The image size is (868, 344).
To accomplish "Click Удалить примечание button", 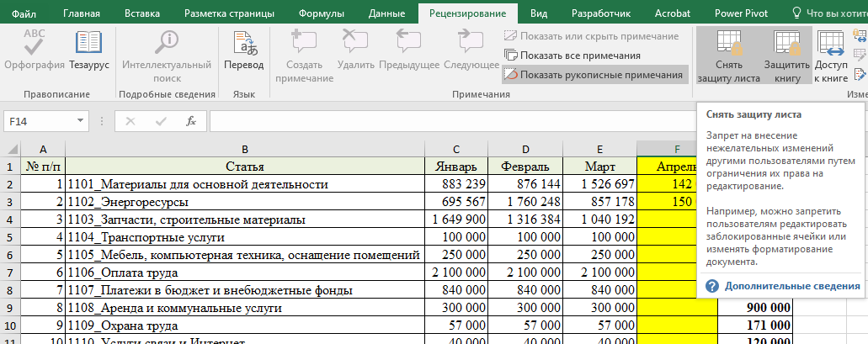I will pos(356,50).
